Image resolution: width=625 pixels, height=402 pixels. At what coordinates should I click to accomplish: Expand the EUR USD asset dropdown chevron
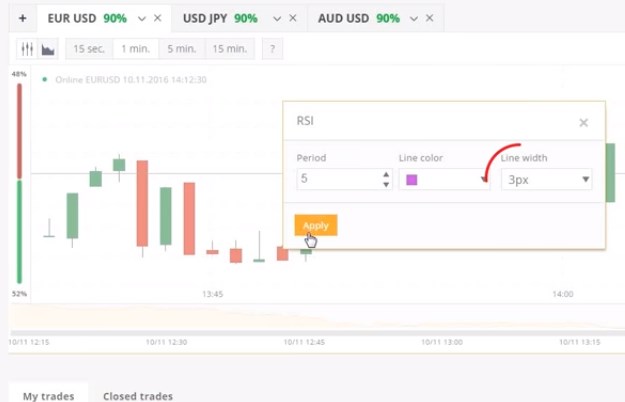[142, 19]
